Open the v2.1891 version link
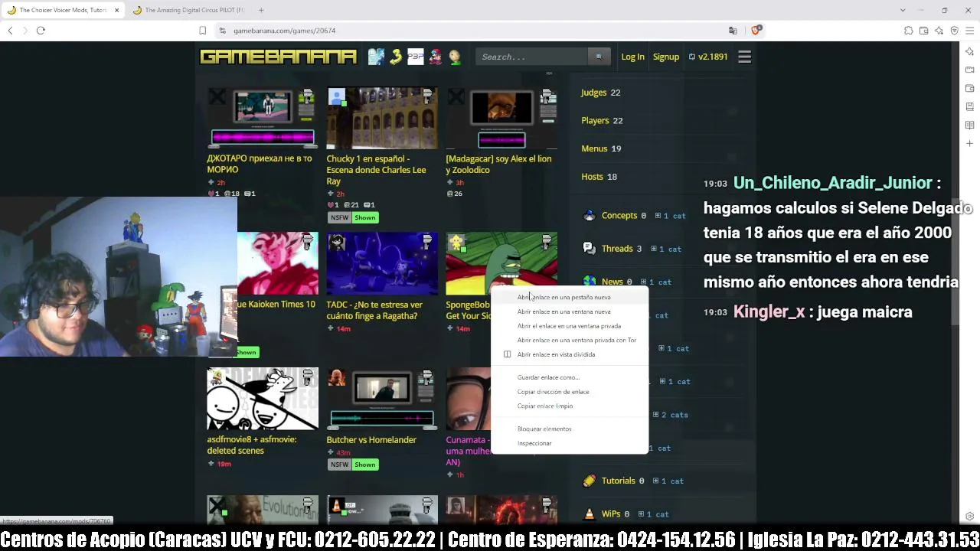The image size is (980, 551). click(x=708, y=57)
